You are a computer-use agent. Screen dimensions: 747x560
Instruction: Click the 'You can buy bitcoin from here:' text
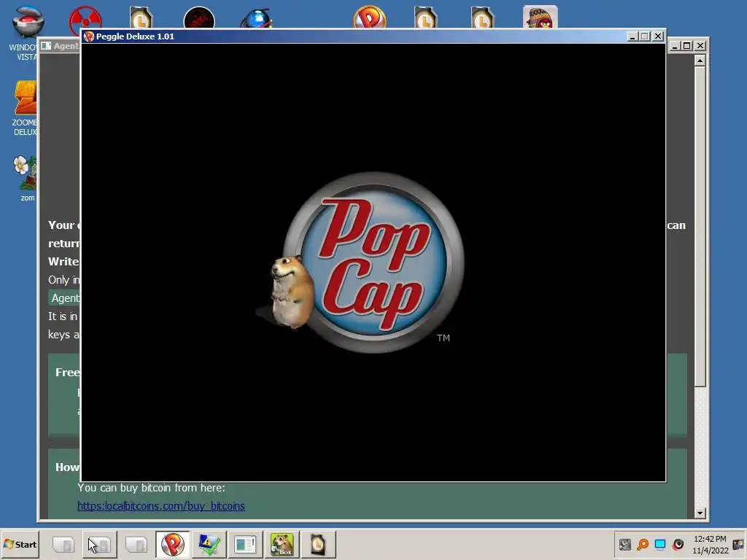[x=151, y=488]
